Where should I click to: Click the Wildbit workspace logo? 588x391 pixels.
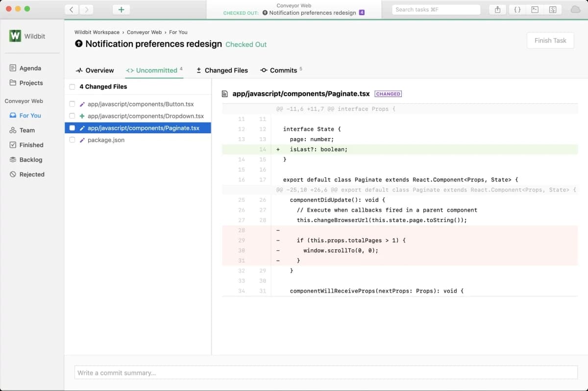coord(15,36)
